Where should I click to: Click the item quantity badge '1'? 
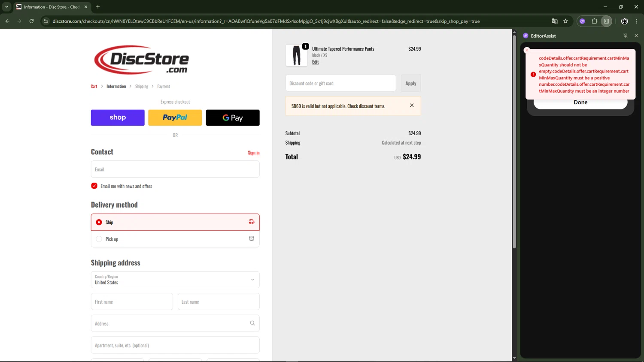click(305, 46)
